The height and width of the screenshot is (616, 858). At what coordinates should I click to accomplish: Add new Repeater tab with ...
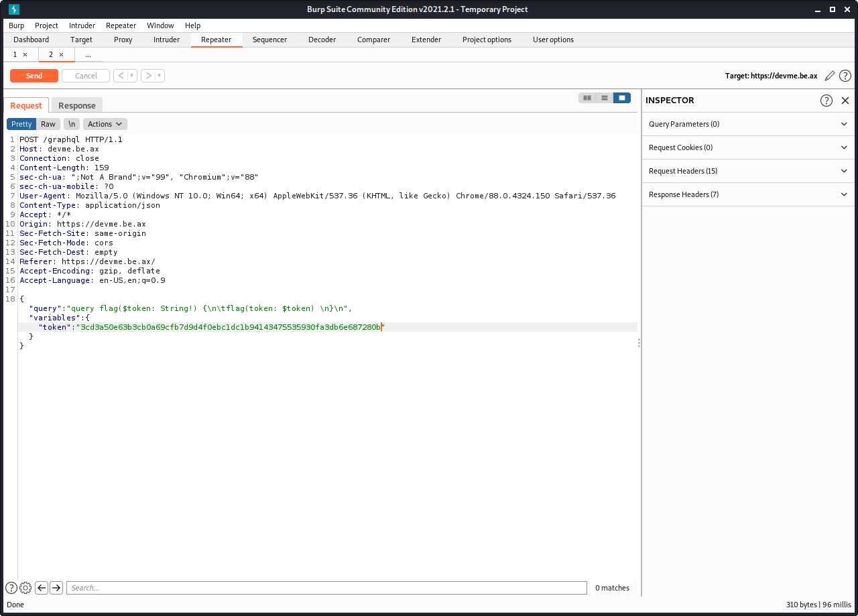pos(88,55)
